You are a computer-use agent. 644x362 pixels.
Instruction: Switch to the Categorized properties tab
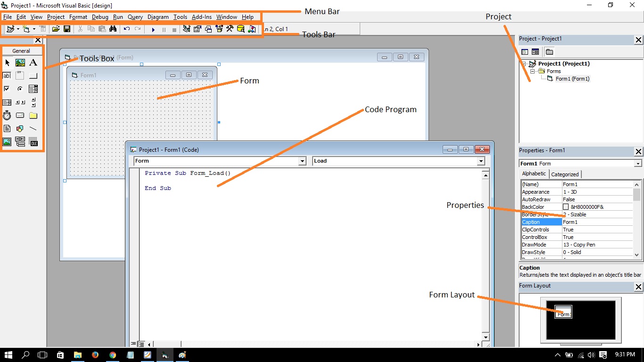click(565, 173)
